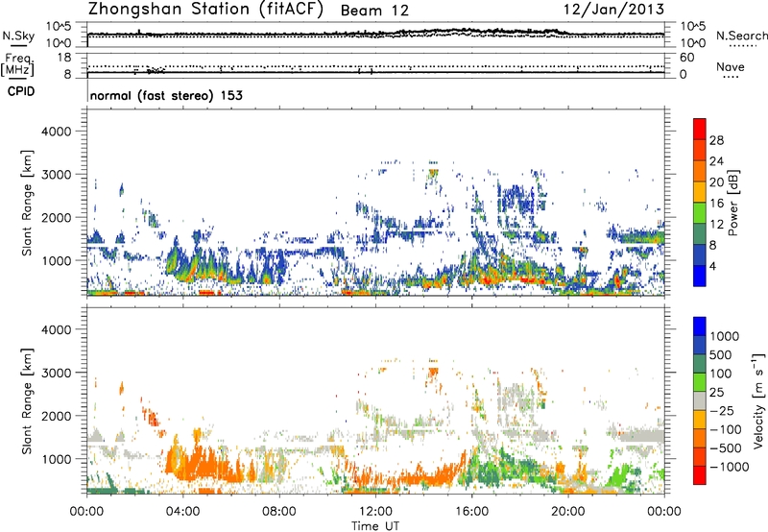Click the 18 frequency axis value
This screenshot has width=768, height=532.
(x=64, y=57)
